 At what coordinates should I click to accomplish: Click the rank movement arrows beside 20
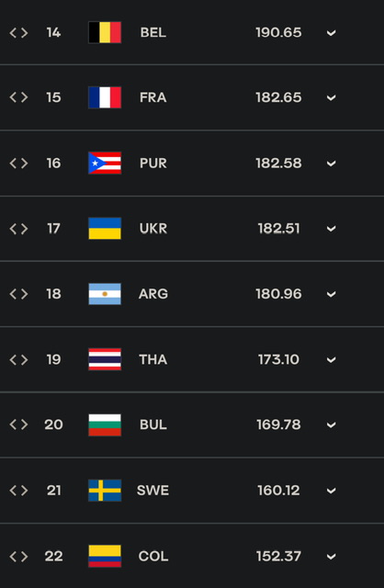pos(18,424)
